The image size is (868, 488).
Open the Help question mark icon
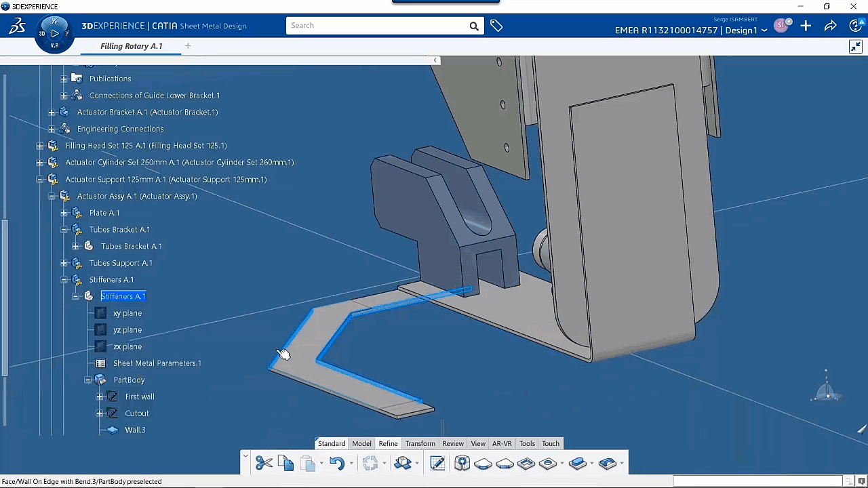coord(856,26)
